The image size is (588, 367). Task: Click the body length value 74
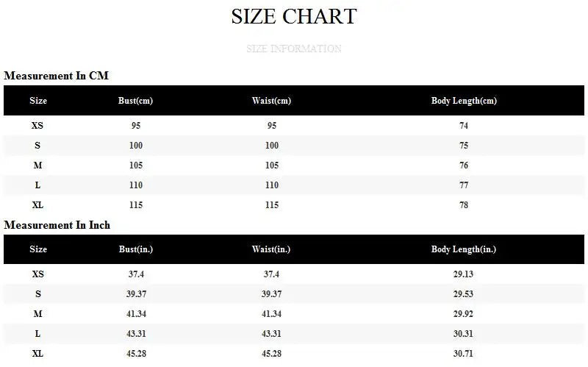[x=464, y=126]
